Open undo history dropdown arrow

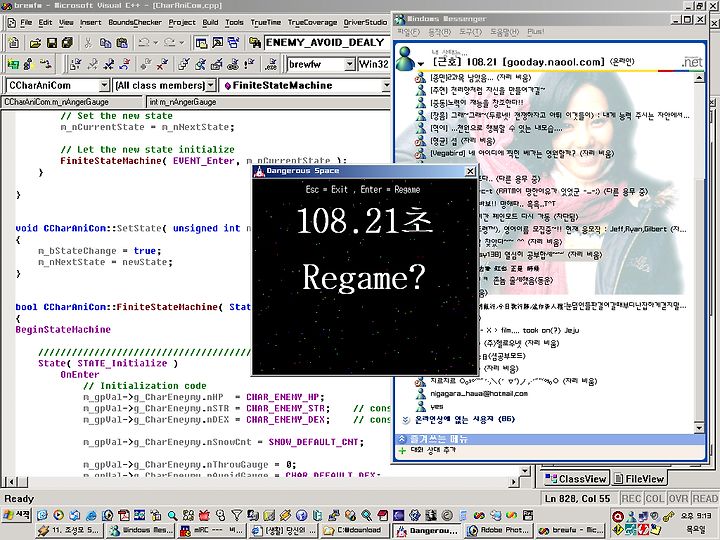point(156,43)
